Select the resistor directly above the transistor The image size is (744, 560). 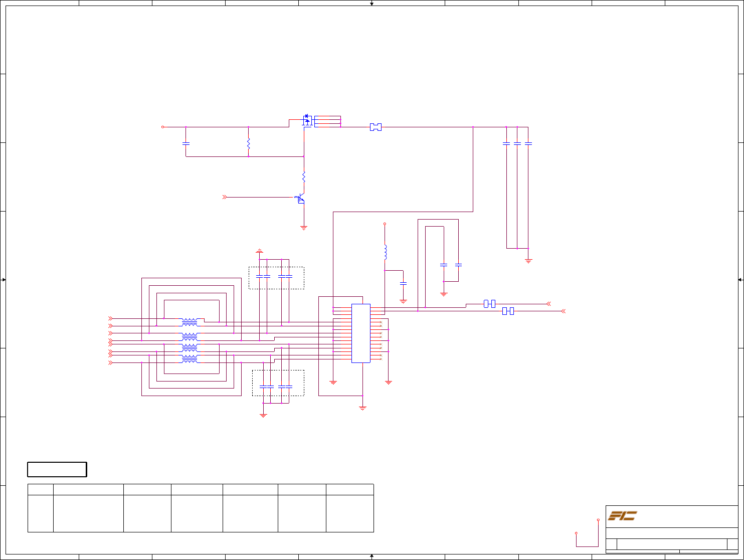pos(304,176)
